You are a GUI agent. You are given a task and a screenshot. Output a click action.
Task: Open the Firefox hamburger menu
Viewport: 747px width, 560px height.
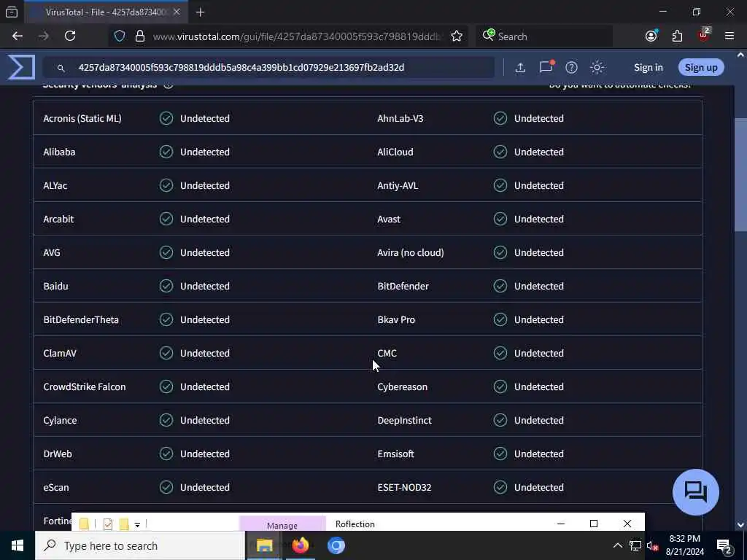coord(729,36)
